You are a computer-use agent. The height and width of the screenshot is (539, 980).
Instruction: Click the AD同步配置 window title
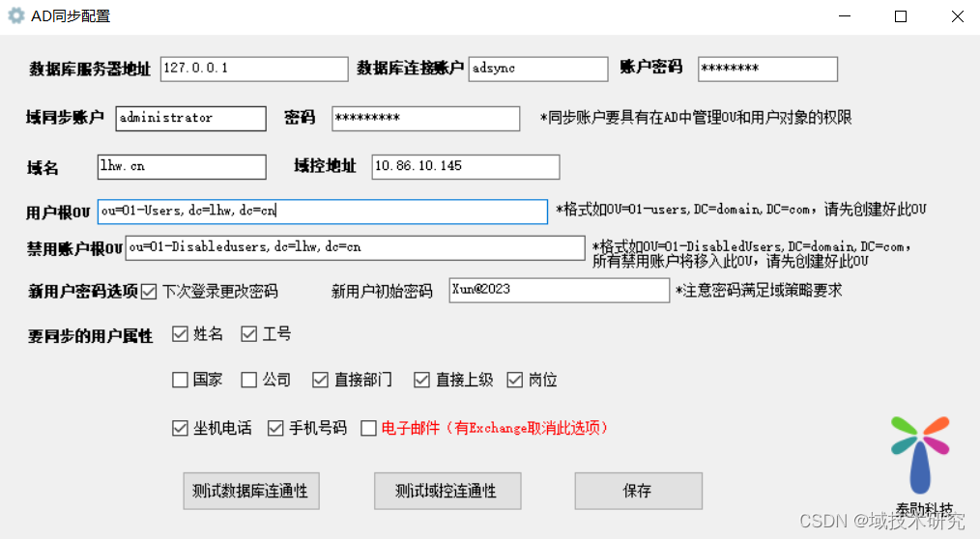coord(71,16)
